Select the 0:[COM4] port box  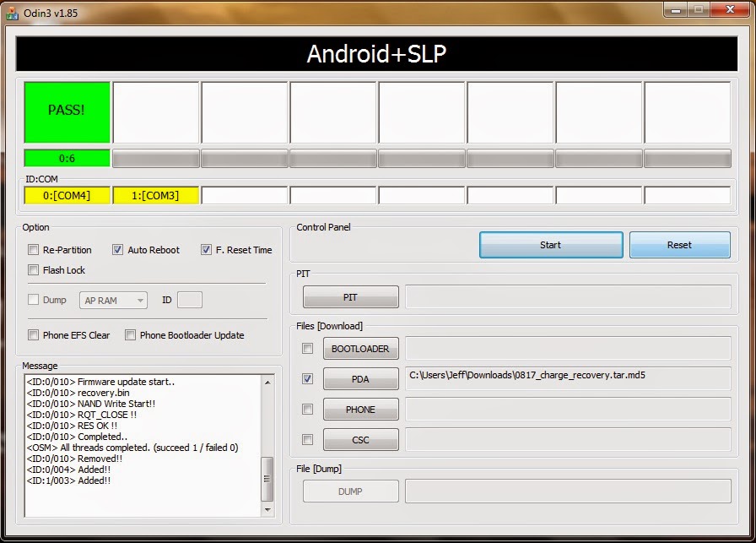tap(67, 195)
